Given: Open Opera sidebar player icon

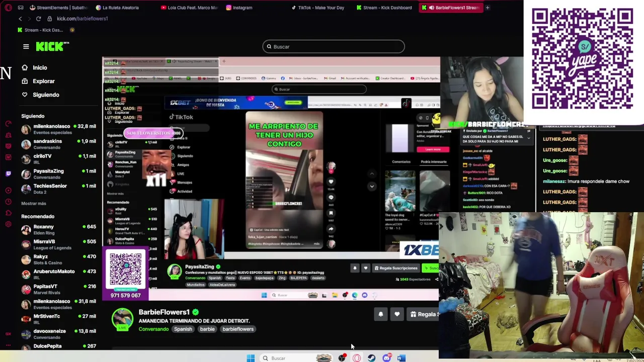Looking at the screenshot, I should coord(8,190).
